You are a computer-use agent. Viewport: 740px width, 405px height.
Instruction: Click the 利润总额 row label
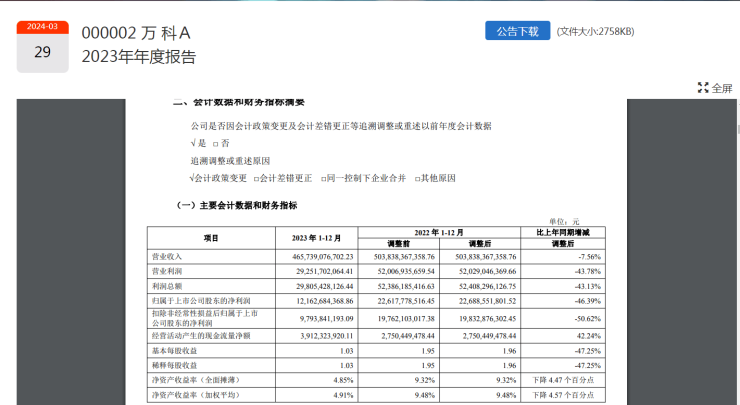[167, 285]
